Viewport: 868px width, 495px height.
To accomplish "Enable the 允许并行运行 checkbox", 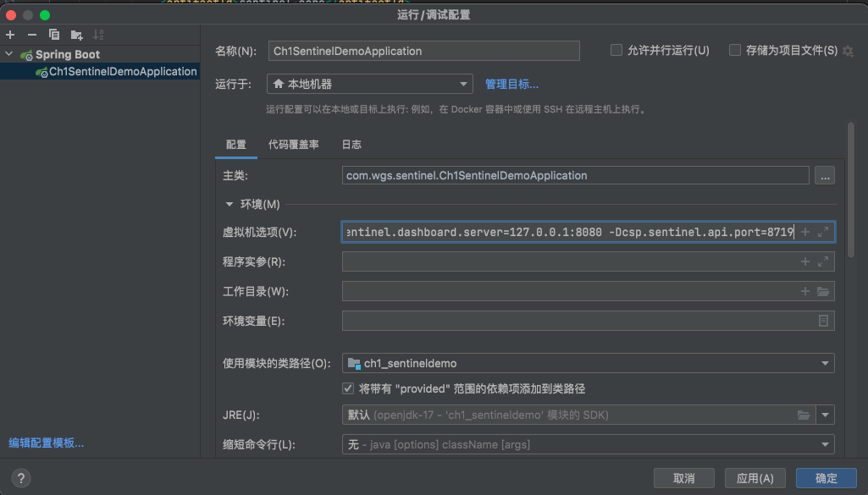I will tap(616, 51).
